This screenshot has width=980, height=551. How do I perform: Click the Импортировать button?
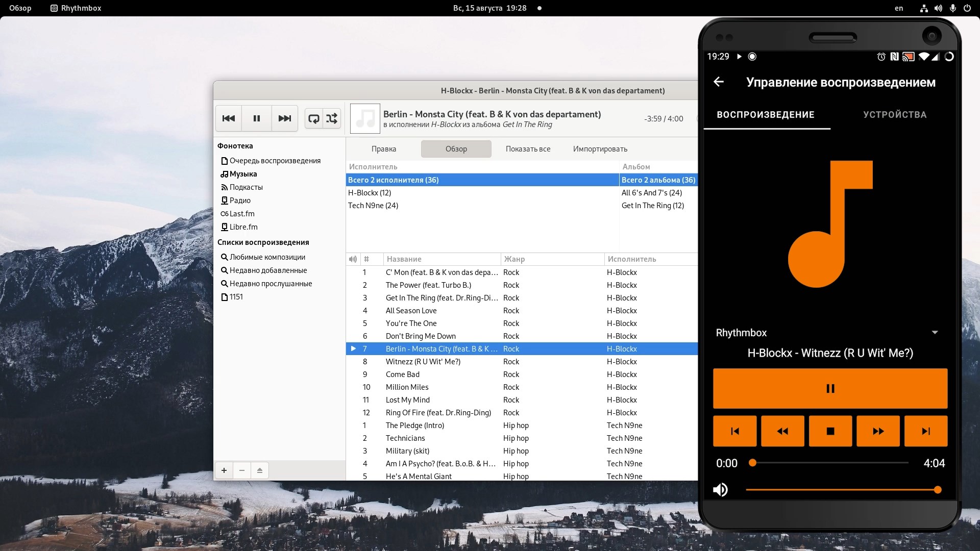click(x=600, y=149)
